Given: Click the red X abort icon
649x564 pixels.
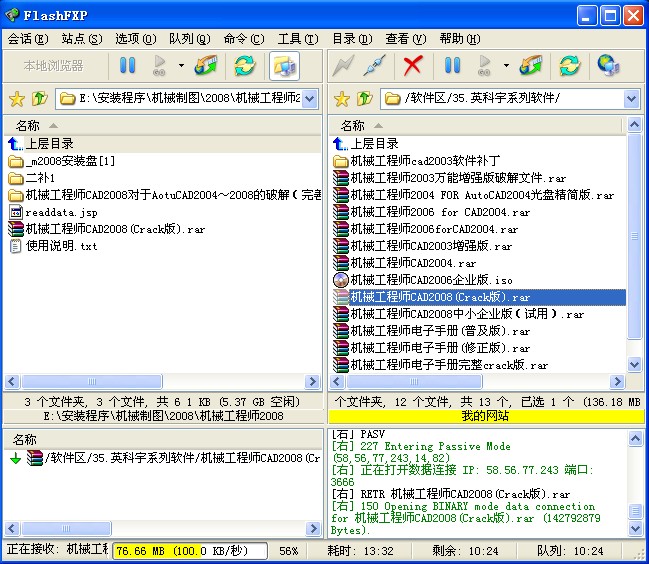Looking at the screenshot, I should (x=413, y=65).
